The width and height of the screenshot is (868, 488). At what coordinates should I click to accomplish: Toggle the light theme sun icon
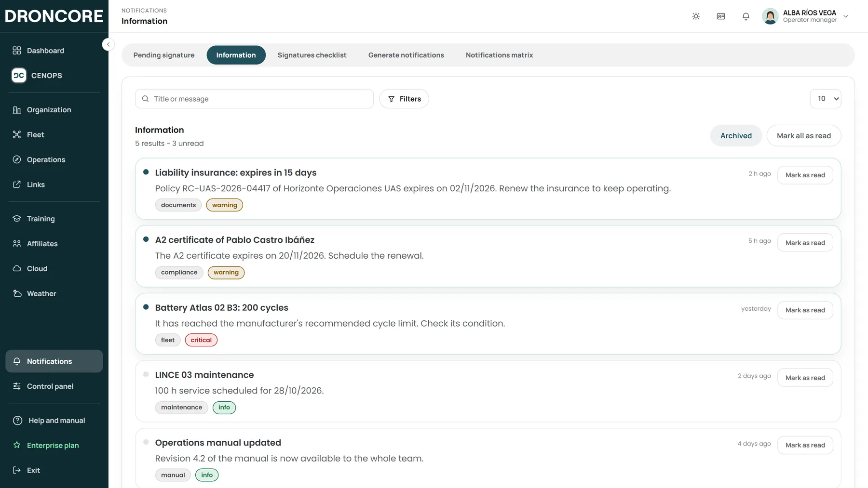[x=696, y=16]
